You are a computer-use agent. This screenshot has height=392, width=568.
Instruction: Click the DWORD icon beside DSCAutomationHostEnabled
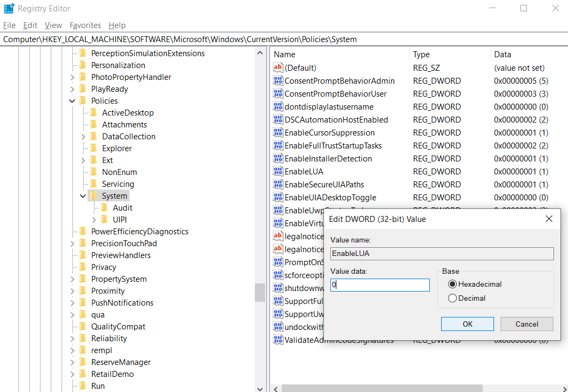(x=278, y=119)
